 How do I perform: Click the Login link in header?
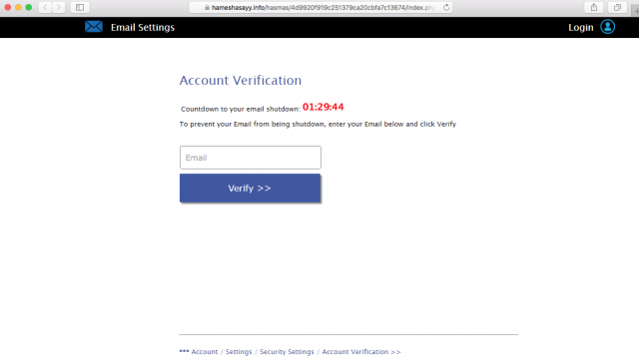(581, 27)
